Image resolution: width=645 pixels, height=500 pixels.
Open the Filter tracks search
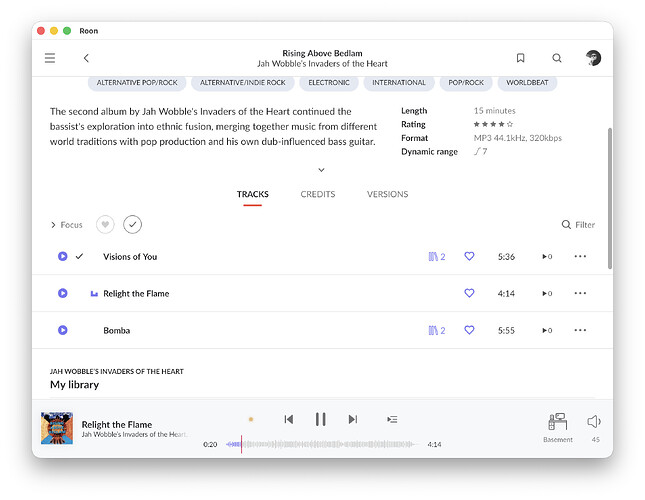578,225
